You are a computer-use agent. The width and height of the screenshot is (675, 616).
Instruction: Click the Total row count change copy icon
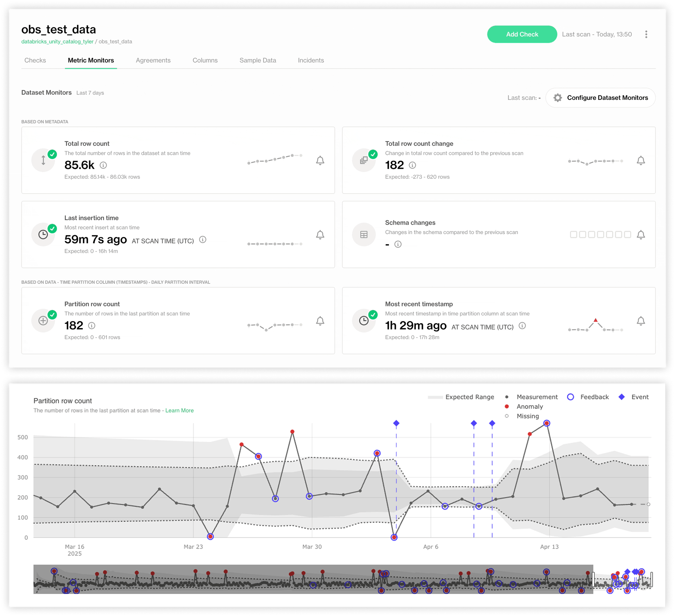point(364,160)
